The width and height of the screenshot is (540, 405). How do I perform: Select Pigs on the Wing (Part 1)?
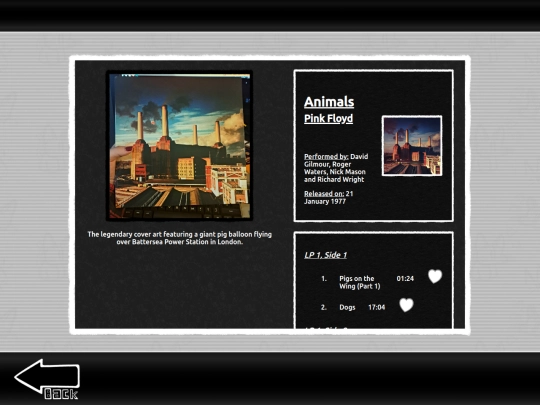[360, 282]
